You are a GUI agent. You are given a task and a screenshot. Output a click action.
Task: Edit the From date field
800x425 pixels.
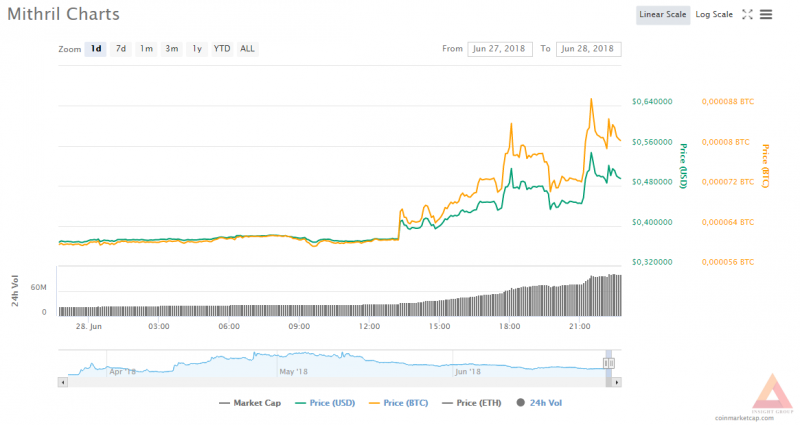[499, 49]
